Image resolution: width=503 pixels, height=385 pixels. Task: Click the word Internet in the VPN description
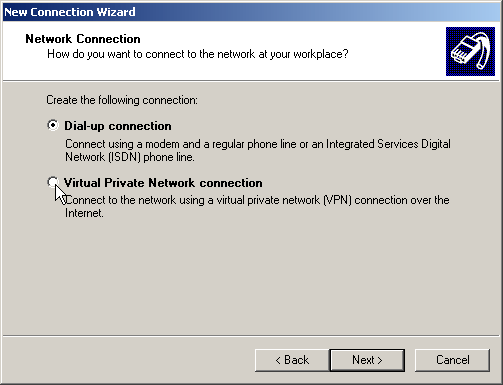84,213
